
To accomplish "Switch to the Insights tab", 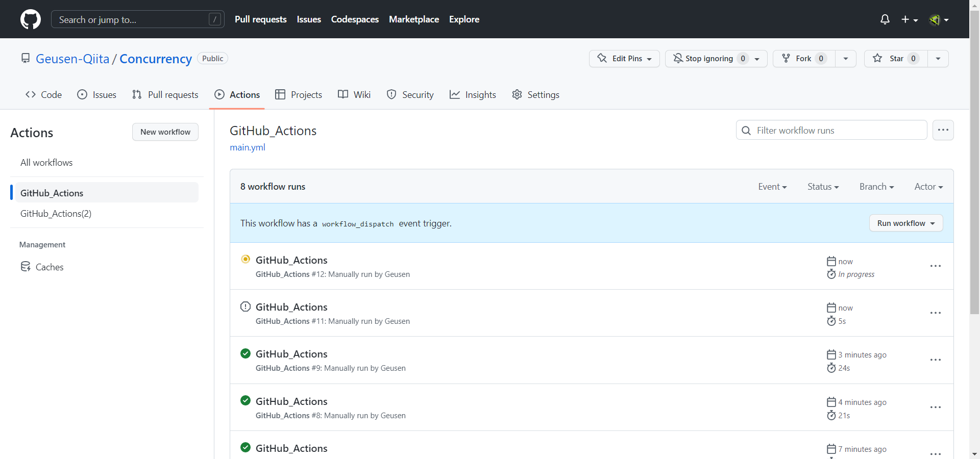I will [473, 94].
